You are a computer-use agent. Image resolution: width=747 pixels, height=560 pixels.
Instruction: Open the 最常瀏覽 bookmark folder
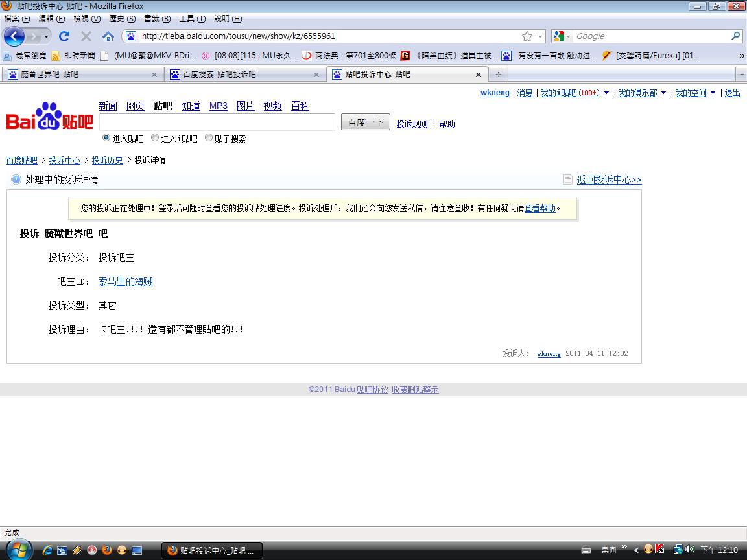tap(25, 56)
